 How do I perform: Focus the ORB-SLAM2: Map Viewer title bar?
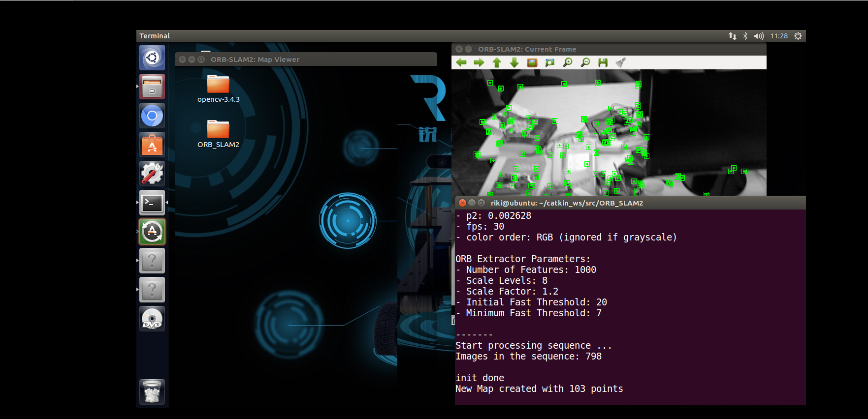pos(306,60)
